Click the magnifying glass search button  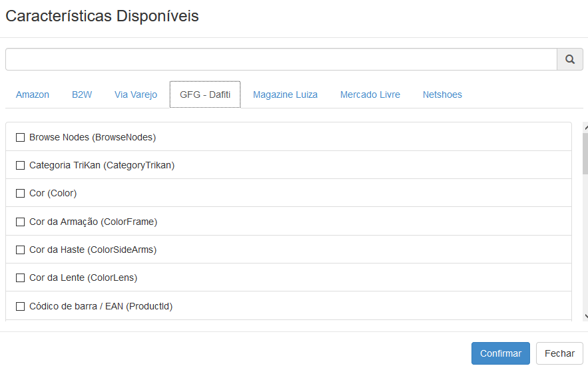(x=569, y=59)
